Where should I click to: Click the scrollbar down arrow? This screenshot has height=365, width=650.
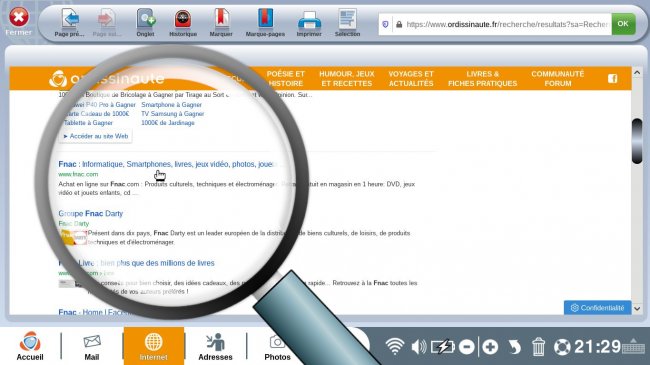coord(637,309)
